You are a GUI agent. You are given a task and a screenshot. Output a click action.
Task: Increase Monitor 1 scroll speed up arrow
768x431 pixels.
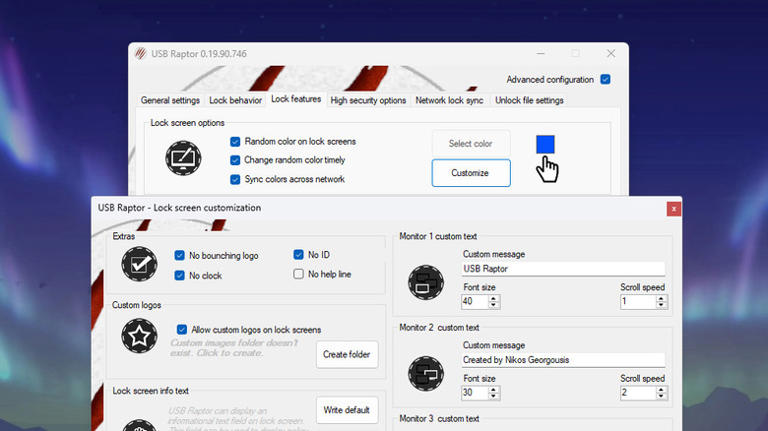pyautogui.click(x=661, y=298)
